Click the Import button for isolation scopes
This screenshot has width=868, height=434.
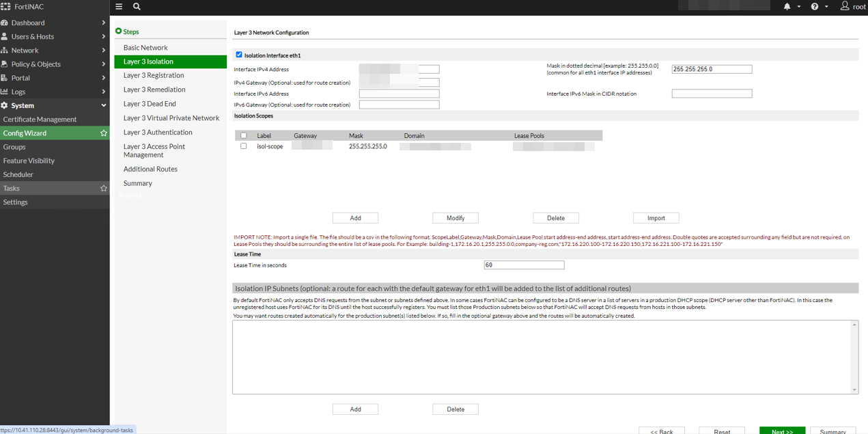coord(656,218)
